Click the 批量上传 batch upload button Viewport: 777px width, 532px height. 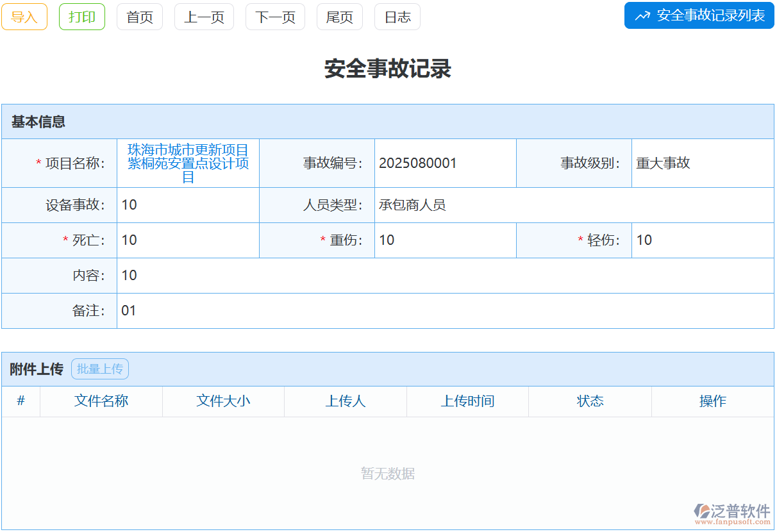click(100, 369)
